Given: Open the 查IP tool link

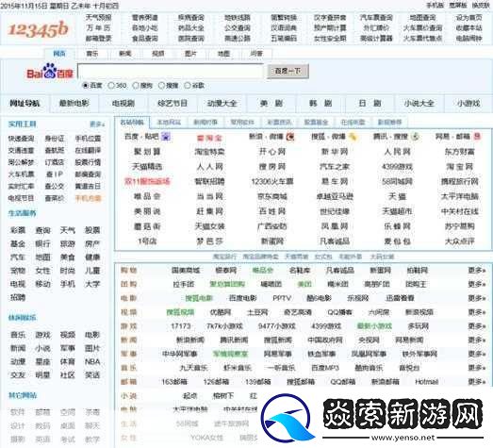Looking at the screenshot, I should 54,174.
